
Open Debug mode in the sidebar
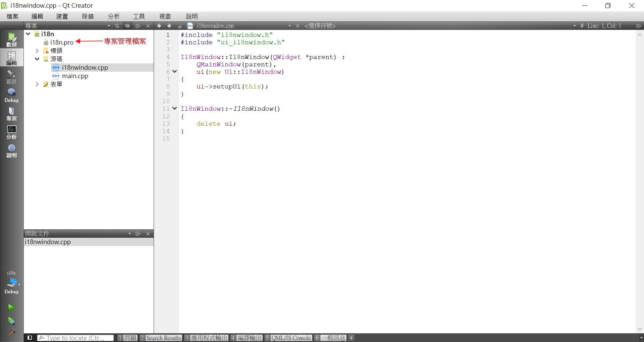pyautogui.click(x=11, y=95)
